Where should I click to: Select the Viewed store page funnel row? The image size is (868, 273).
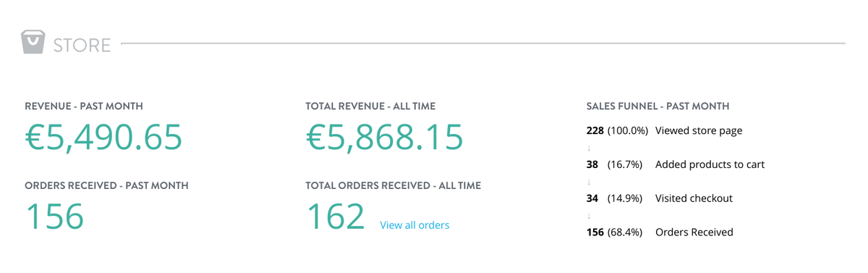tap(664, 130)
